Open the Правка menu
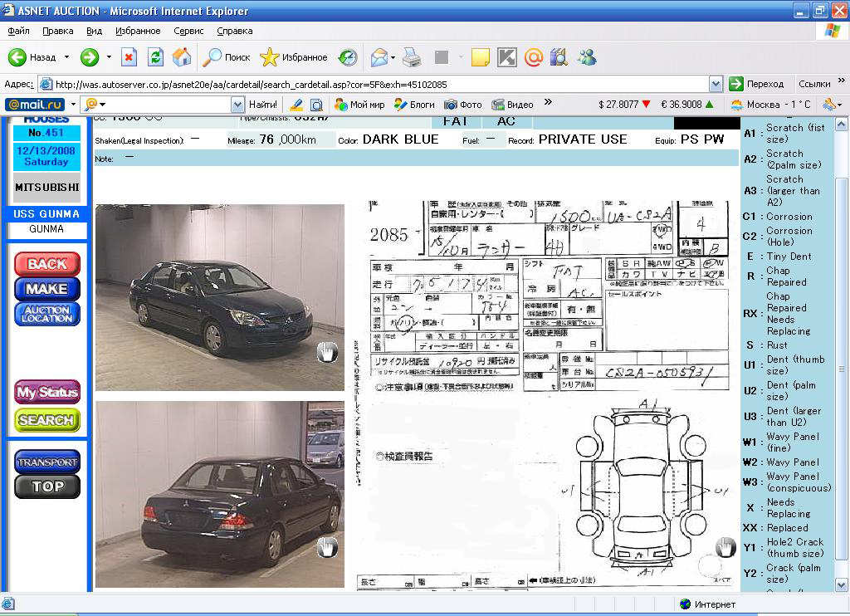This screenshot has height=616, width=850. pos(57,31)
